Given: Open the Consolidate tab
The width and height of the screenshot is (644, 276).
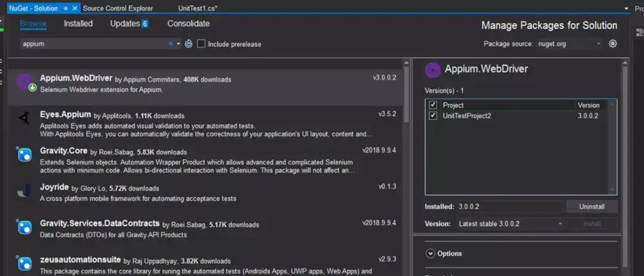Looking at the screenshot, I should coord(189,24).
